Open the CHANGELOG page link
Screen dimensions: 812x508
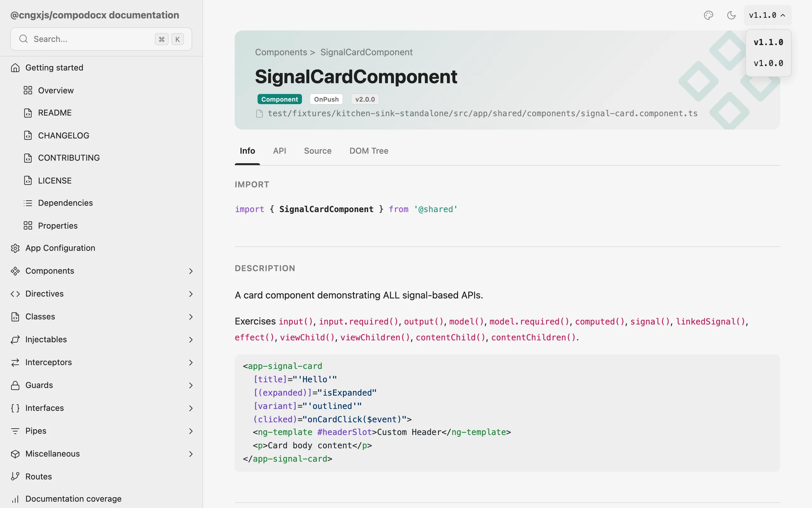coord(63,135)
